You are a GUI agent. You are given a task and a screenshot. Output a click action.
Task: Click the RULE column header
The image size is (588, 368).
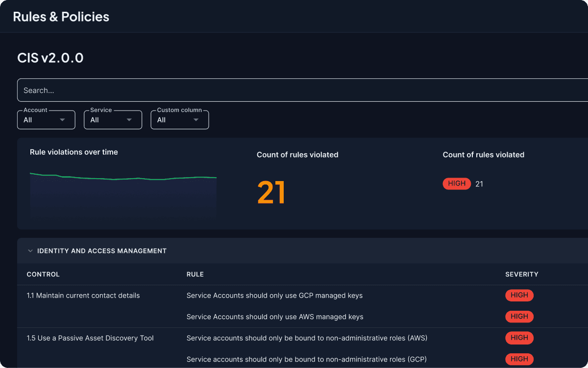click(195, 275)
